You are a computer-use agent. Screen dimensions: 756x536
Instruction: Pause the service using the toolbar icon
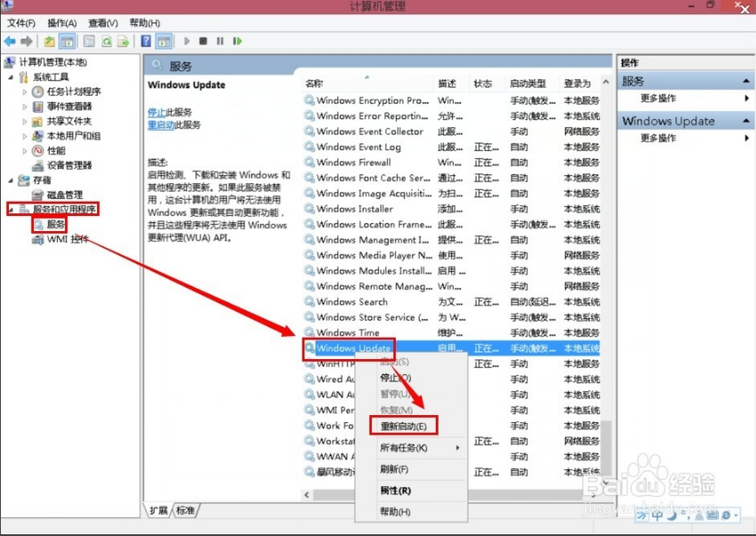coord(219,41)
